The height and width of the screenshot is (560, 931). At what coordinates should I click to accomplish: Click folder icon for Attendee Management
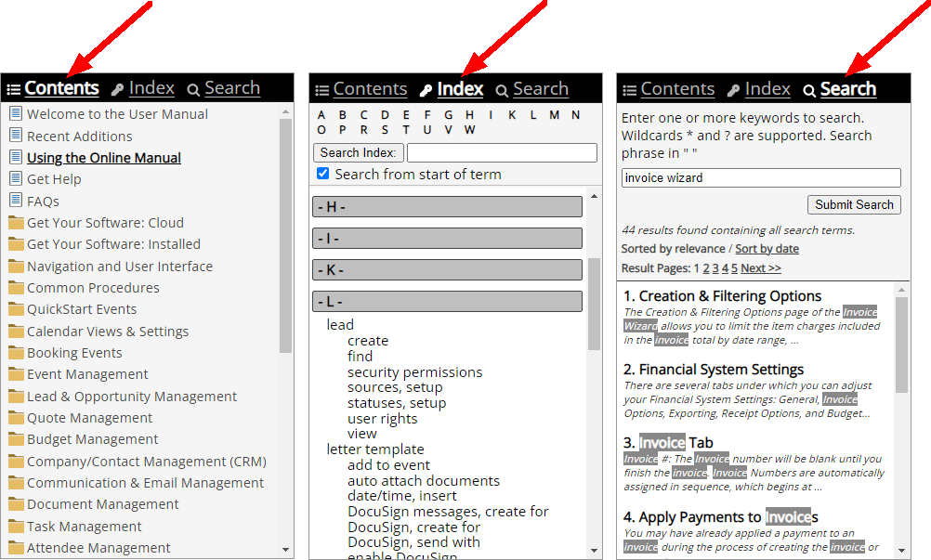tap(16, 548)
